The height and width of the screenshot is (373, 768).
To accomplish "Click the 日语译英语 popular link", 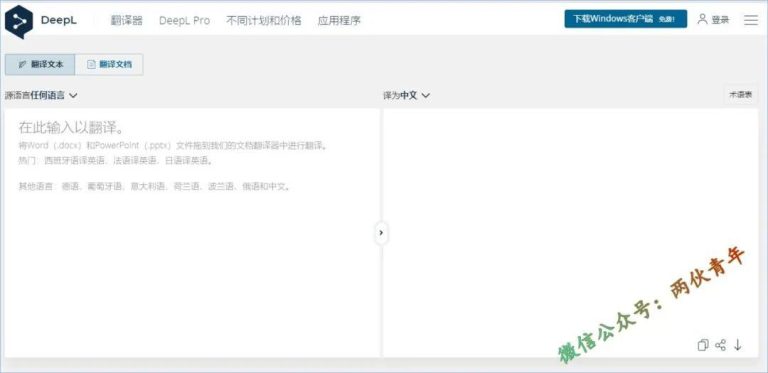I will tap(187, 161).
